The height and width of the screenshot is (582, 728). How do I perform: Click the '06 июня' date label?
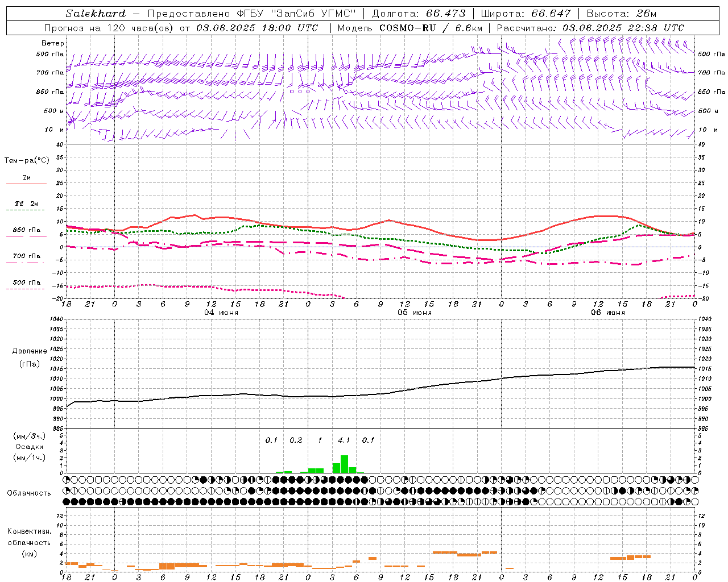608,313
